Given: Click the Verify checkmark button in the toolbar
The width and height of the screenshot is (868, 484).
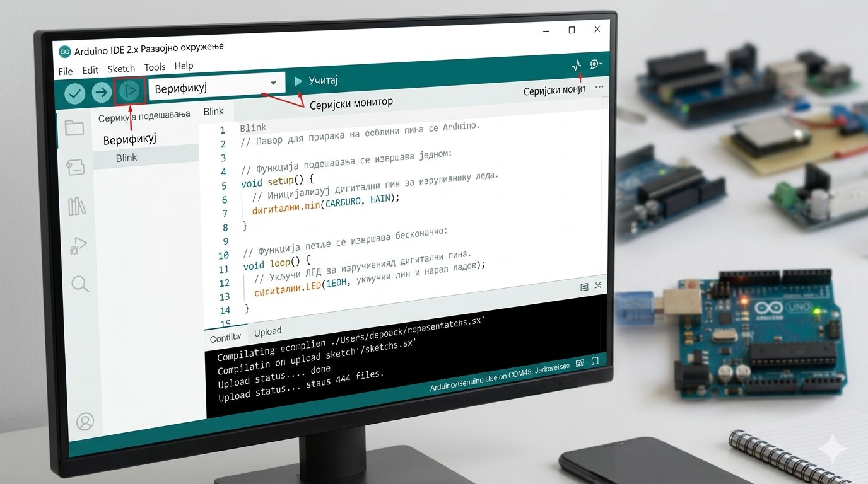Looking at the screenshot, I should pyautogui.click(x=75, y=93).
